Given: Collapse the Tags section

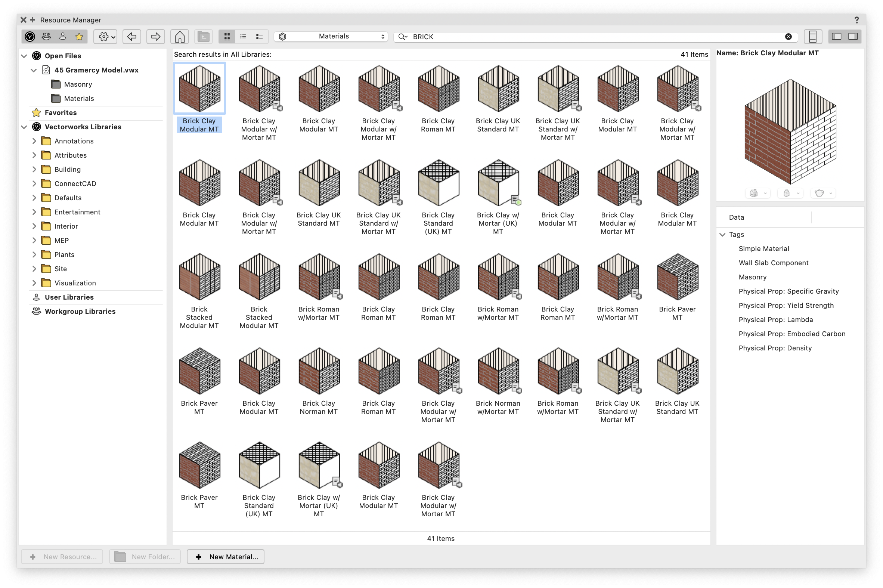Looking at the screenshot, I should 722,234.
